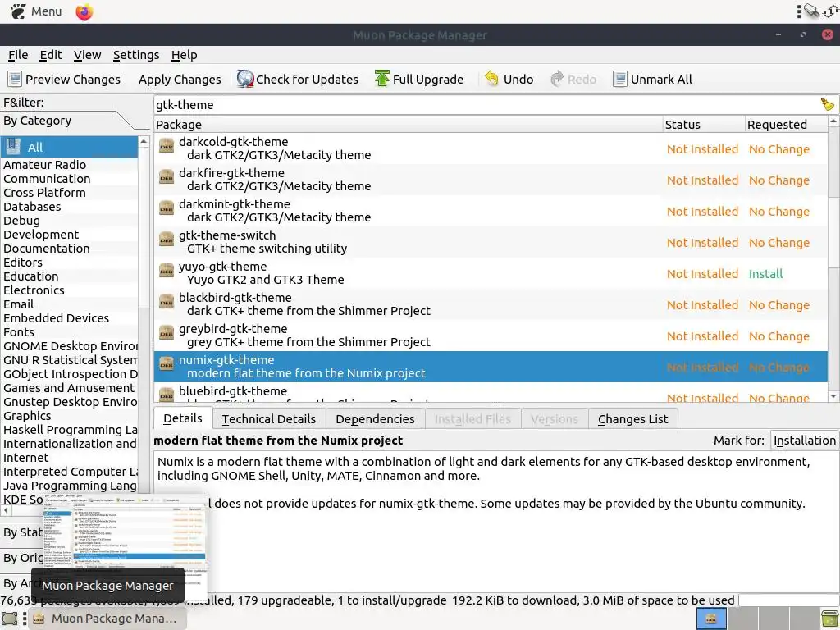Viewport: 840px width, 630px height.
Task: Open the View menu
Action: point(87,55)
